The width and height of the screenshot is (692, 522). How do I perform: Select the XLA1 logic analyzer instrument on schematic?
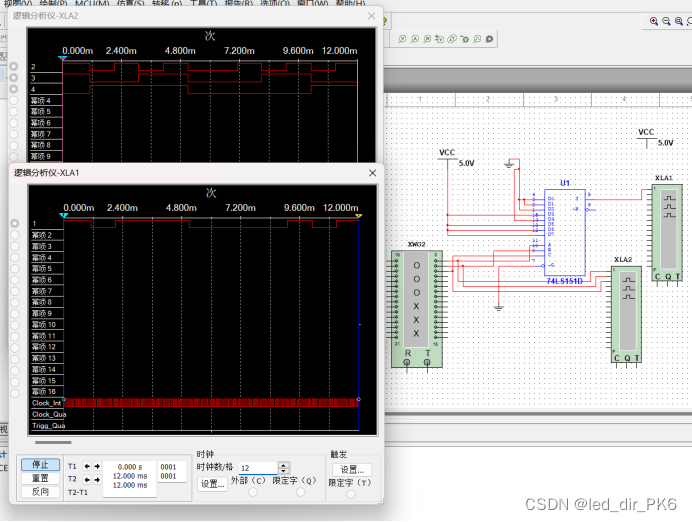pyautogui.click(x=667, y=233)
